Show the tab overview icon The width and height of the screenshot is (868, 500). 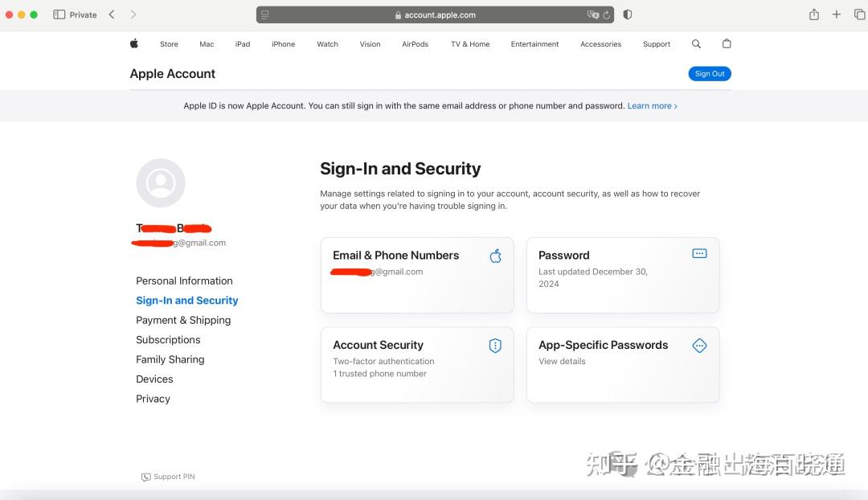(859, 14)
